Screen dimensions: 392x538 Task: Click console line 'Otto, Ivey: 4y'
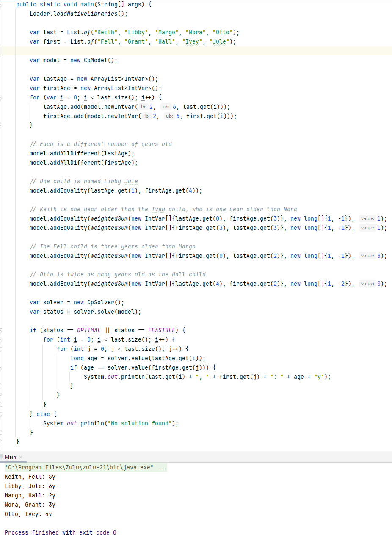[28, 514]
